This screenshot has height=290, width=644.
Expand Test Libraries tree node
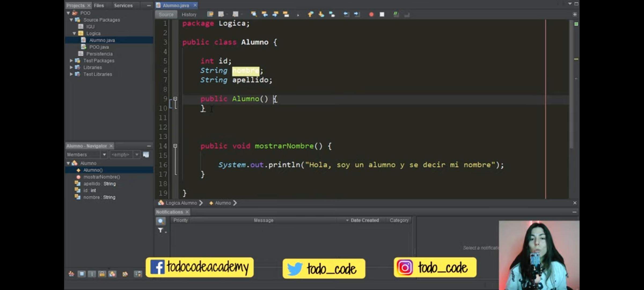pyautogui.click(x=71, y=74)
